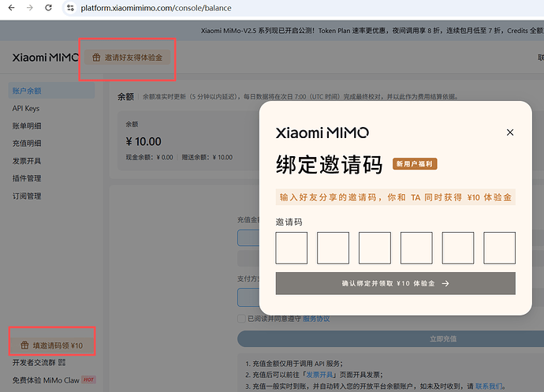Click the HOT badge next to MiMo Claw
This screenshot has width=544, height=392.
pyautogui.click(x=88, y=379)
